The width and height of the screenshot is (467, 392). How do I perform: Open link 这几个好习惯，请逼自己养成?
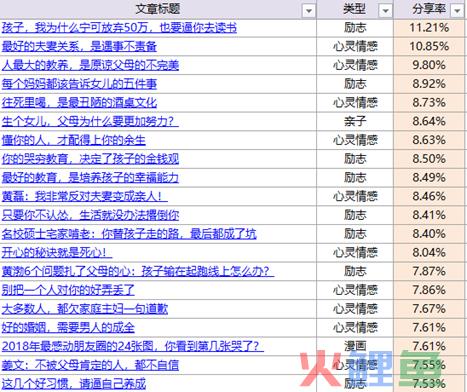click(73, 384)
